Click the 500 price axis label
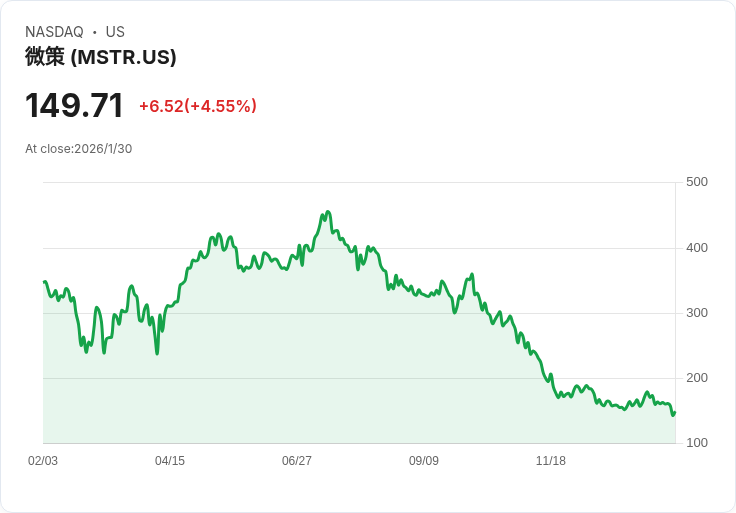736x513 pixels. [x=697, y=182]
